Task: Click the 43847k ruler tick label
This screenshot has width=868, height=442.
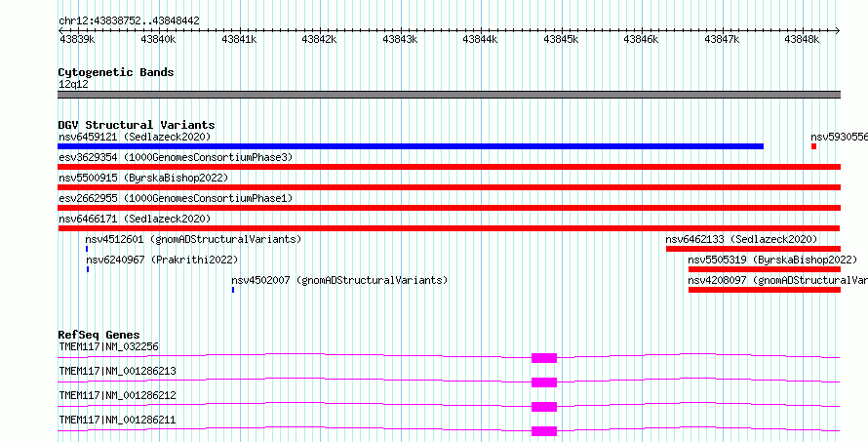Action: 722,39
